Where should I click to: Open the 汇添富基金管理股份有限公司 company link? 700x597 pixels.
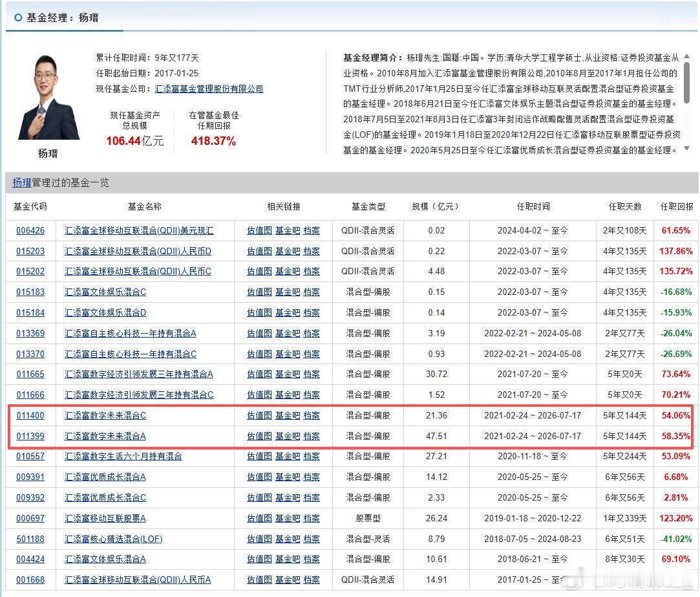click(x=209, y=89)
